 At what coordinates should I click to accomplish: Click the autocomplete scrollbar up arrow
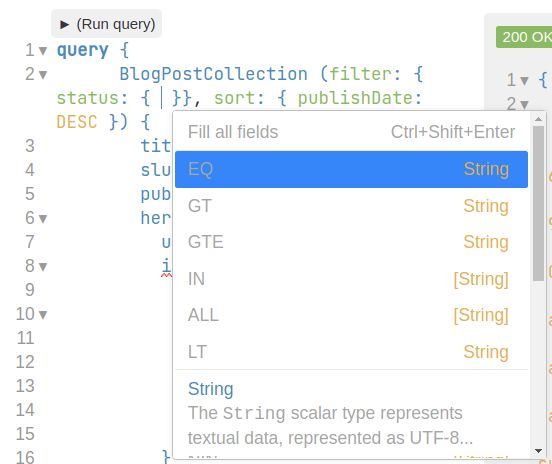pos(538,119)
